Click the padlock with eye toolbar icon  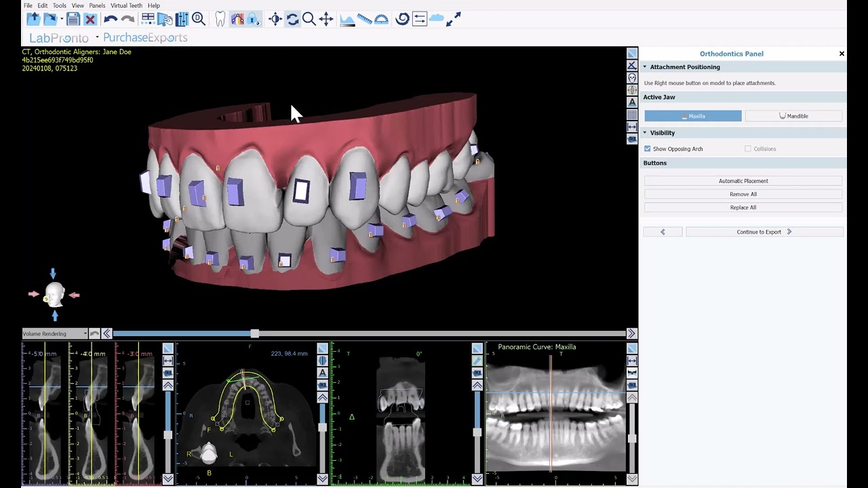click(x=254, y=20)
